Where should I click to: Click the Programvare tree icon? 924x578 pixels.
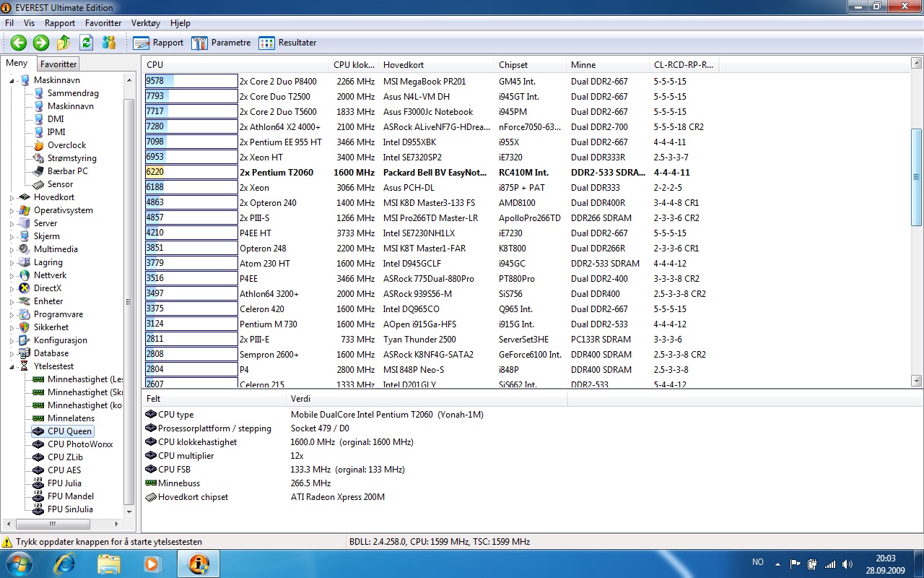[x=25, y=314]
